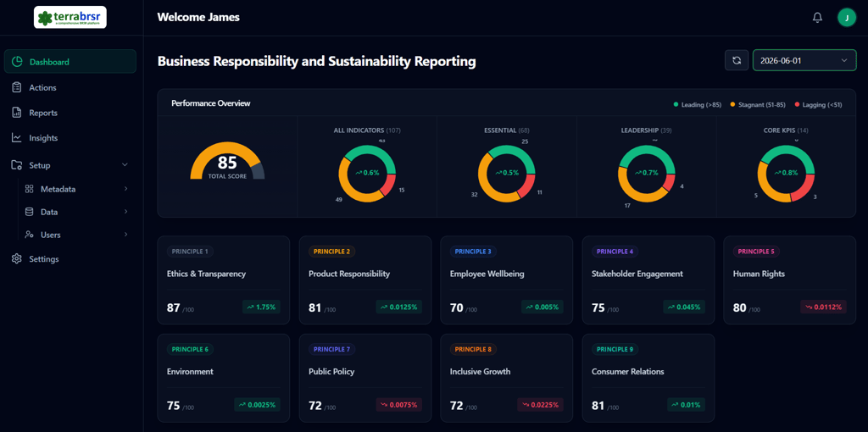Open the Data menu item

(49, 212)
